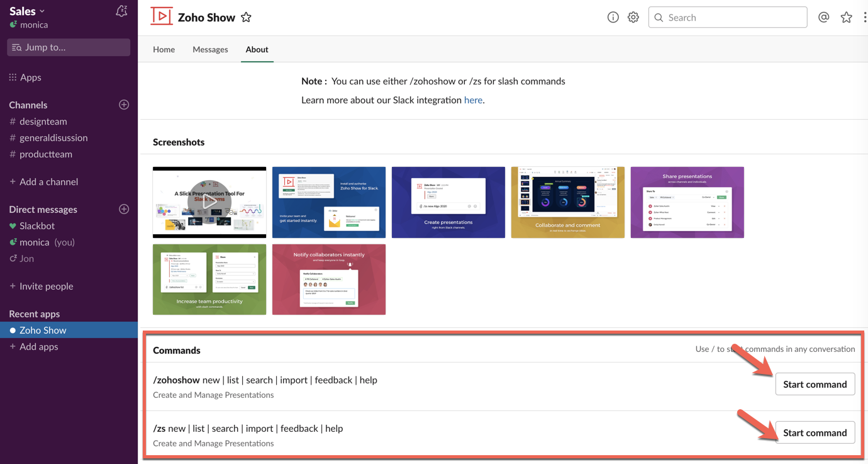Open mentions via the @ icon

coord(823,18)
